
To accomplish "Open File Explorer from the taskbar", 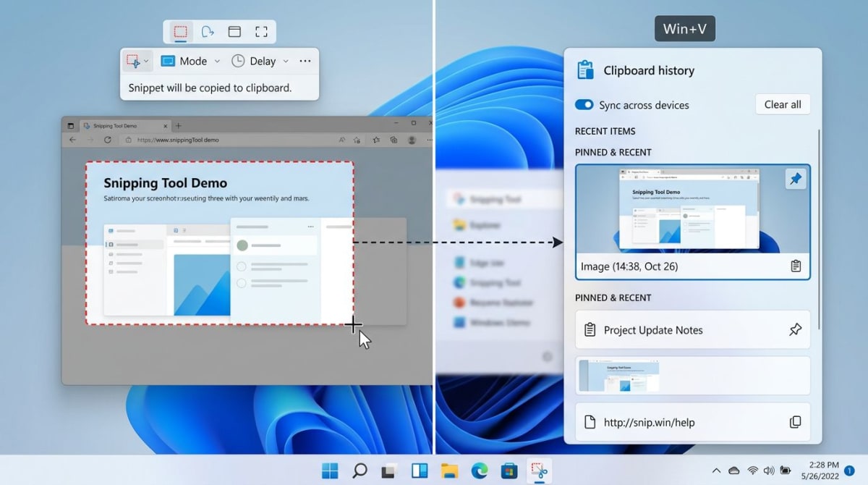I will click(449, 471).
